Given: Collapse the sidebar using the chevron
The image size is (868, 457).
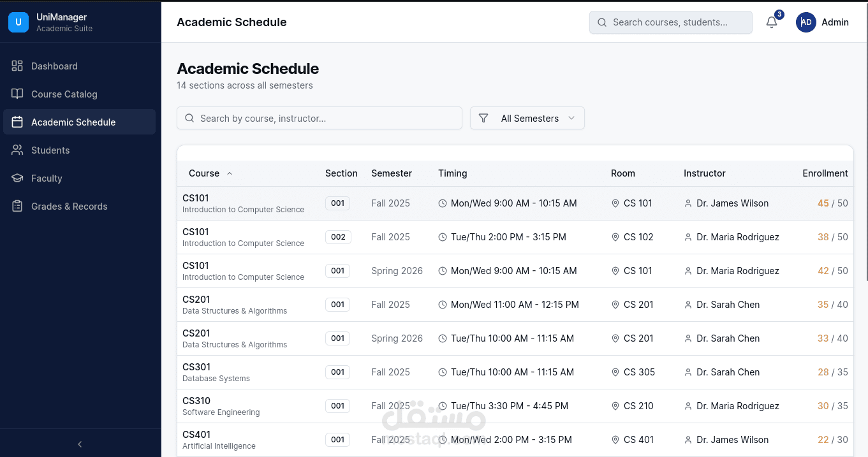Looking at the screenshot, I should (80, 444).
